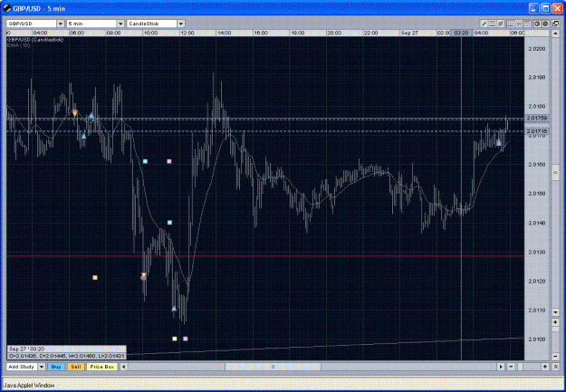Click the half-filled circle toolbar icon
This screenshot has height=392, width=566.
coord(537,24)
